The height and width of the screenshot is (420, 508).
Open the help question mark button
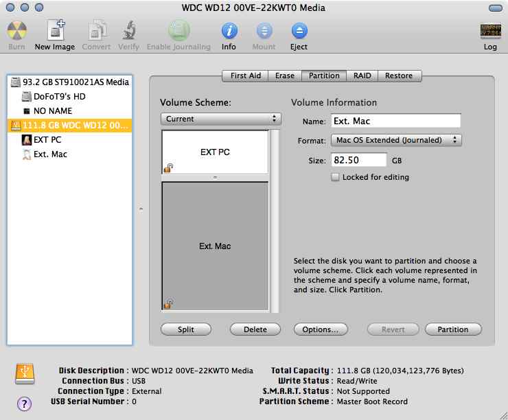click(x=24, y=404)
